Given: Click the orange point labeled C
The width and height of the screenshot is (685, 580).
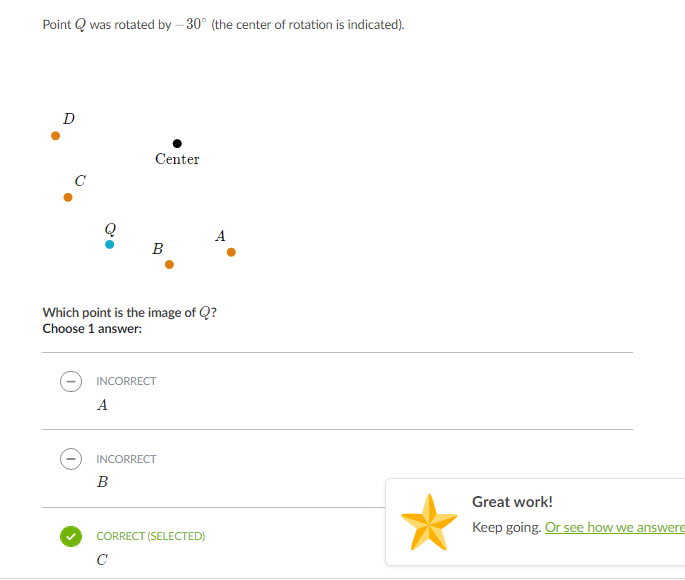Looking at the screenshot, I should point(68,197).
